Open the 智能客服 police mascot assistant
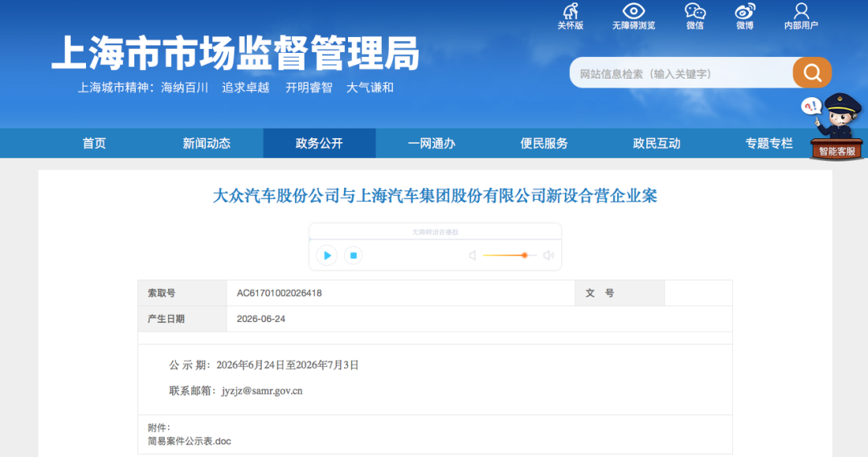The height and width of the screenshot is (457, 868). [x=836, y=127]
